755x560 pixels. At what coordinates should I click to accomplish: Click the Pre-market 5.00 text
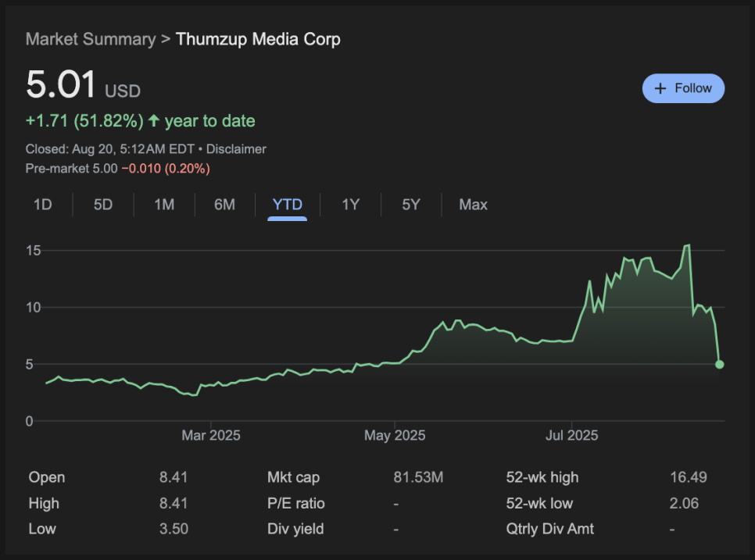[71, 169]
